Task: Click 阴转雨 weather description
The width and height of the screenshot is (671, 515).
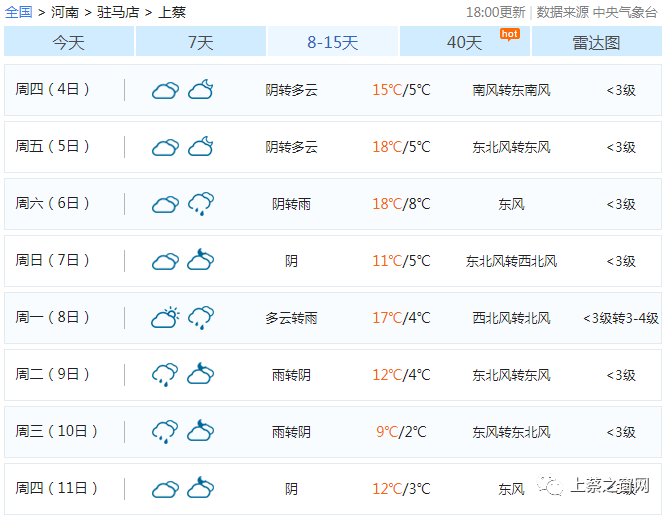Action: click(x=291, y=204)
